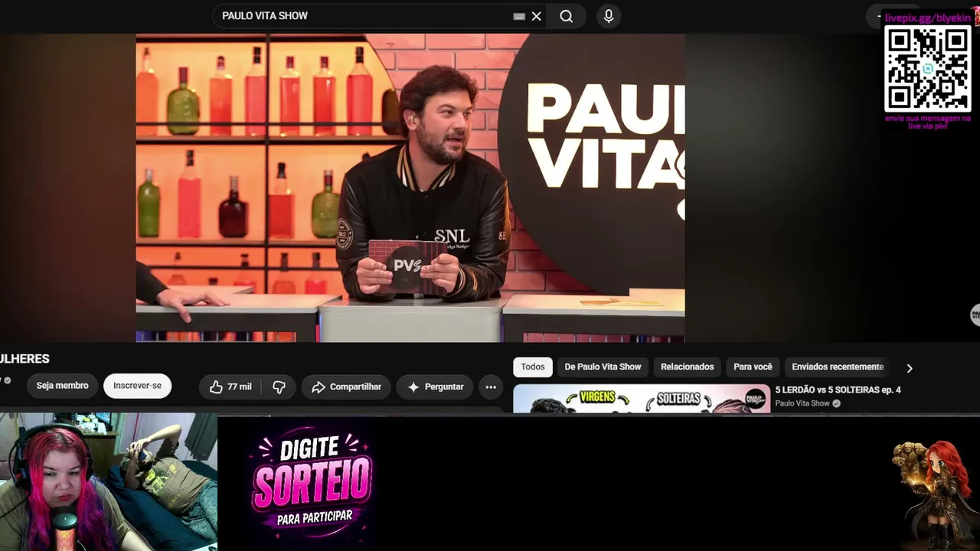Dislike the video with thumbs-down
Screen dimensions: 980x551
click(279, 387)
